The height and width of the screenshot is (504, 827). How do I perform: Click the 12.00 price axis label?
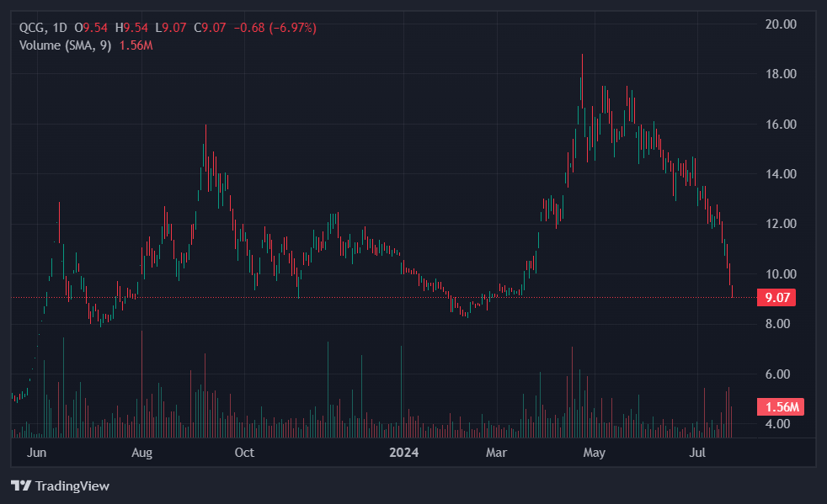tap(779, 224)
